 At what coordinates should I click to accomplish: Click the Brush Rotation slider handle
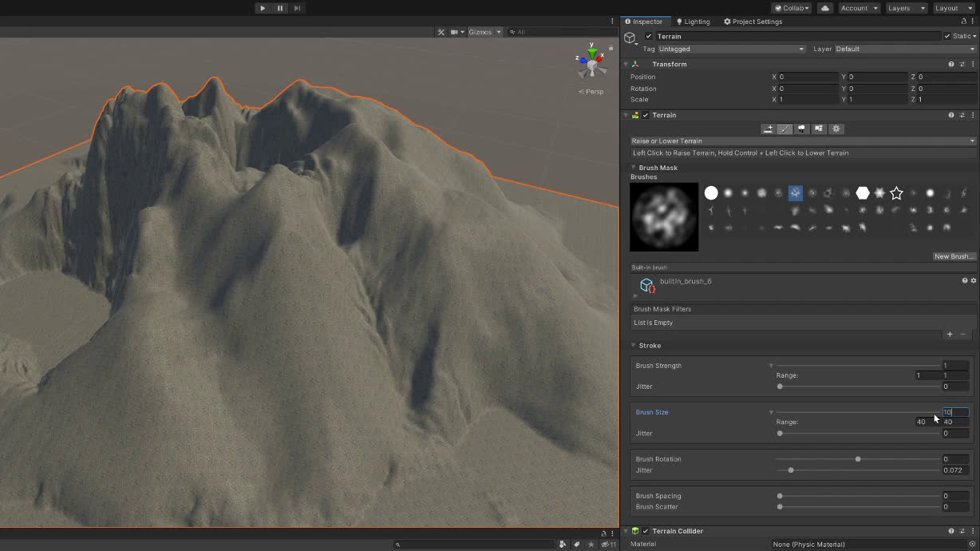point(858,459)
